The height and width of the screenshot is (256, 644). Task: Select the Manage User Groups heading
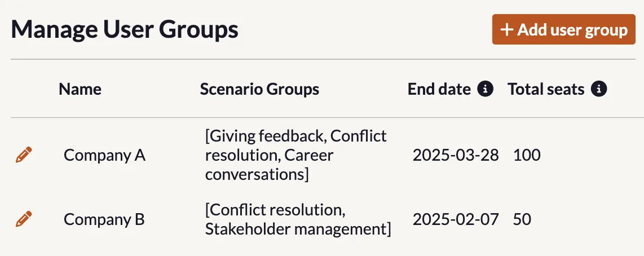click(x=125, y=29)
